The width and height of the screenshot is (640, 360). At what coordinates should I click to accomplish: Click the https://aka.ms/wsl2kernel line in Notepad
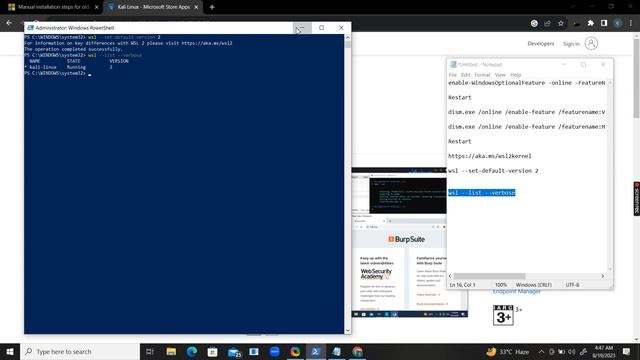(490, 156)
